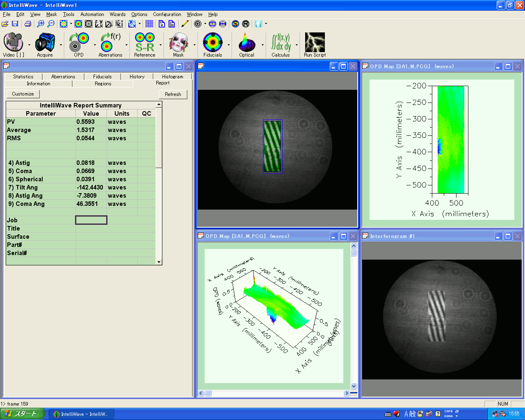This screenshot has width=525, height=420.
Task: Click the circled S icon in the toolbar
Action: [235, 24]
